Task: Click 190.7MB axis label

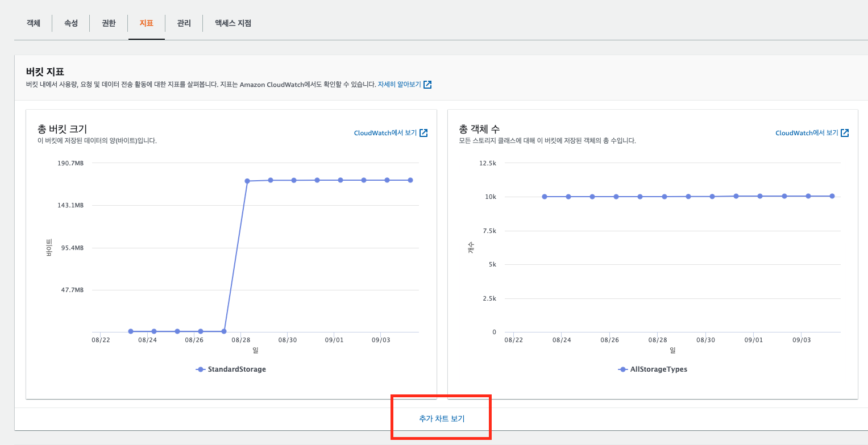Action: click(x=71, y=163)
